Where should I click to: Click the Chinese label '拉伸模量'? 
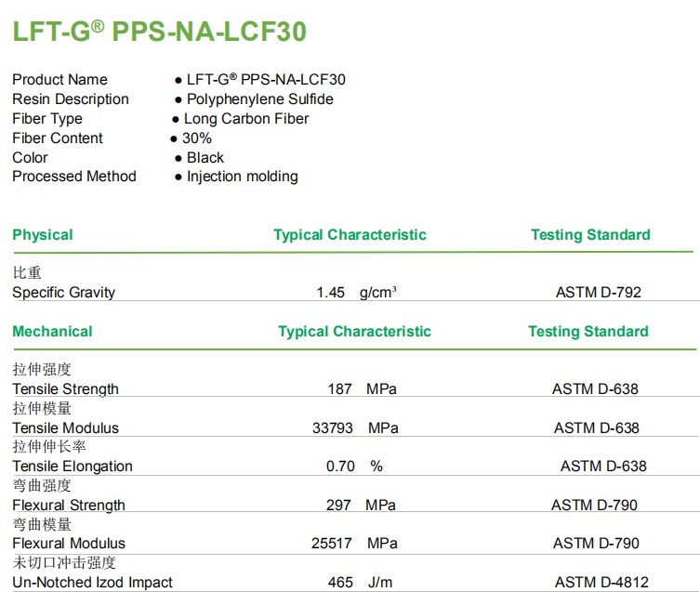[x=42, y=408]
